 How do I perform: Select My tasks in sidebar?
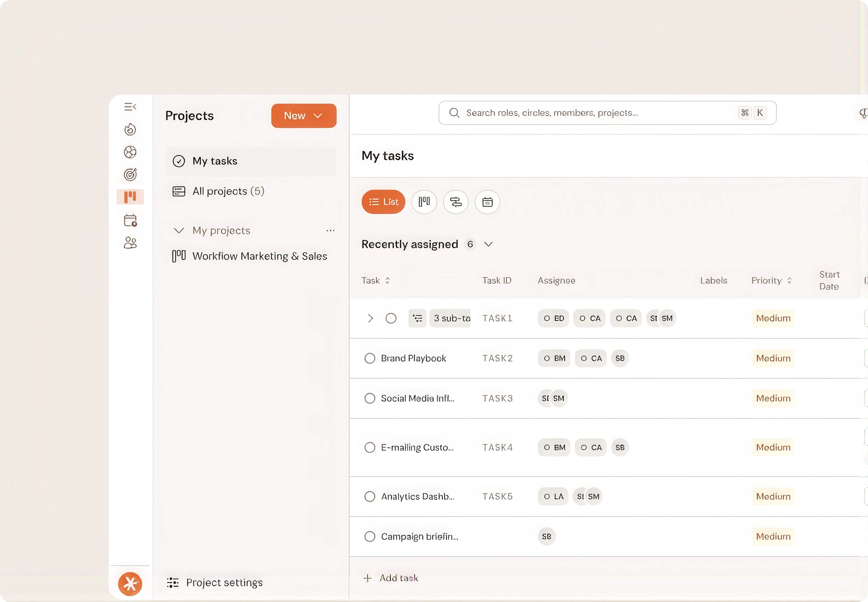pyautogui.click(x=251, y=161)
